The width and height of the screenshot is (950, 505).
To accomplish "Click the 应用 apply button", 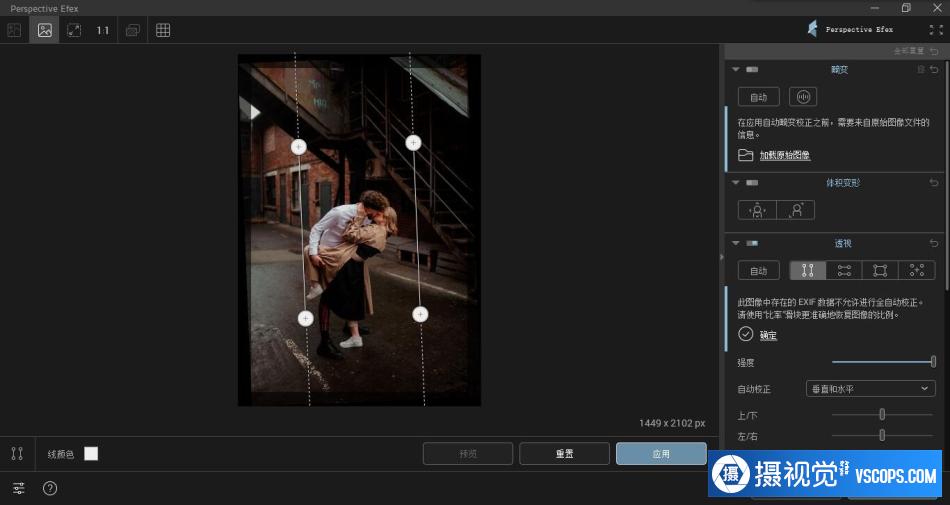I will tap(661, 454).
